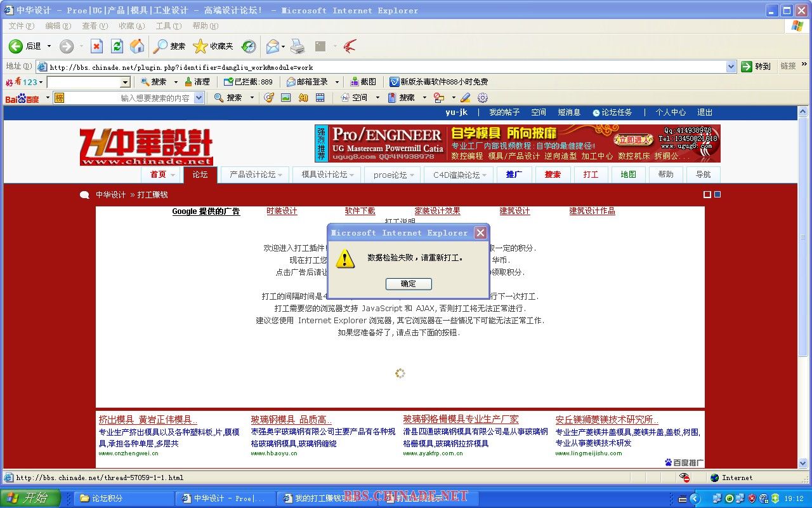Open the 模具设计论坛 tab
812x508 pixels.
(327, 175)
